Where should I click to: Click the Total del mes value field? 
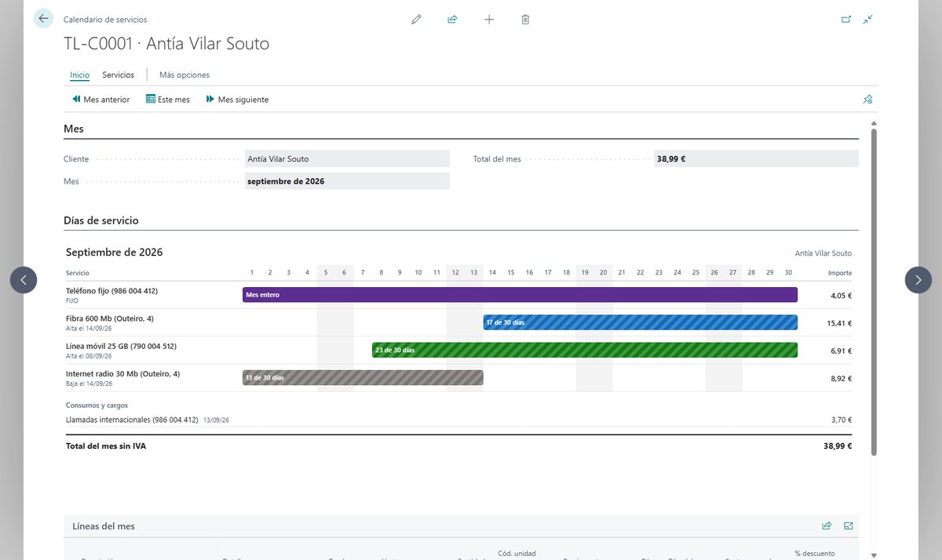coord(756,158)
